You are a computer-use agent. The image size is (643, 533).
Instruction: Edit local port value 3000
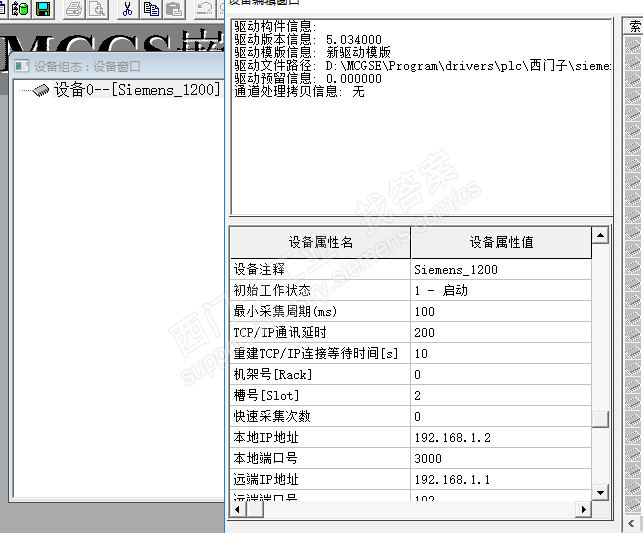(501, 458)
